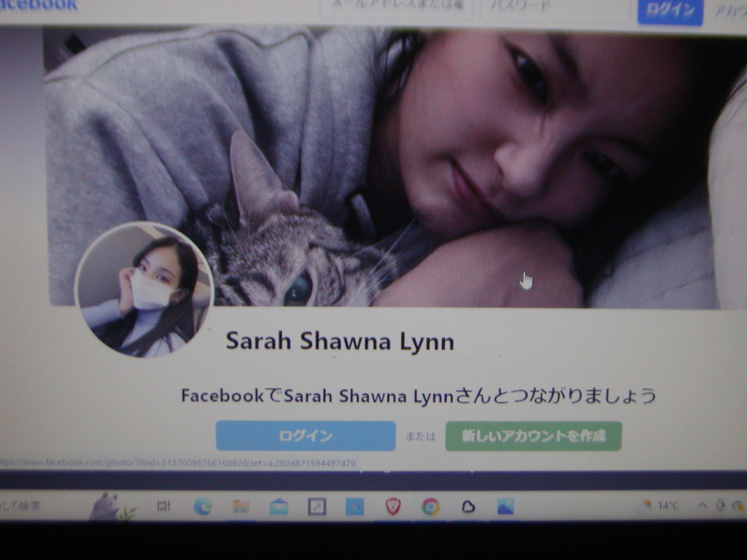
Task: Open the cloud-outline app in the taskbar
Action: coord(468,507)
